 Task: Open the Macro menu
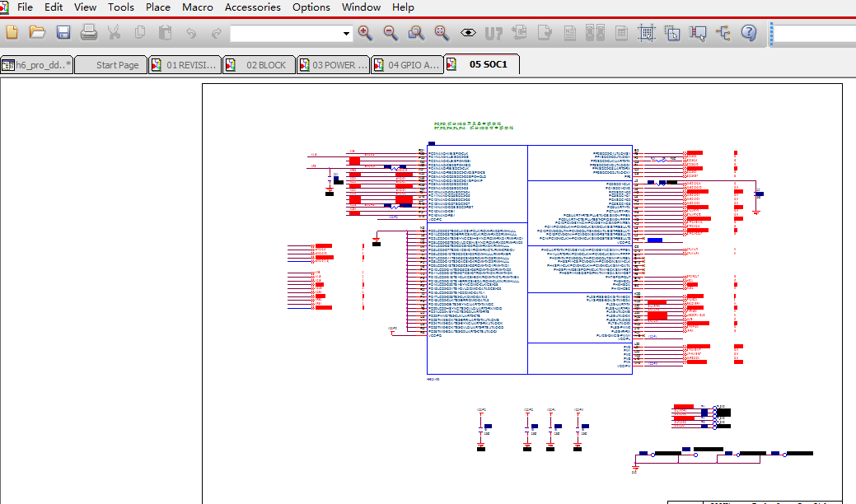coord(198,7)
